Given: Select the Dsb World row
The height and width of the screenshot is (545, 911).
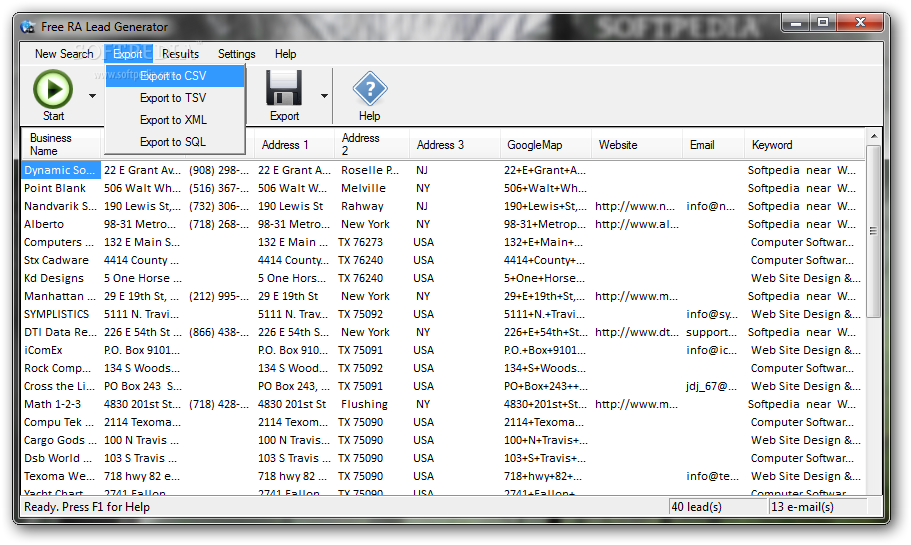Looking at the screenshot, I should click(x=443, y=458).
